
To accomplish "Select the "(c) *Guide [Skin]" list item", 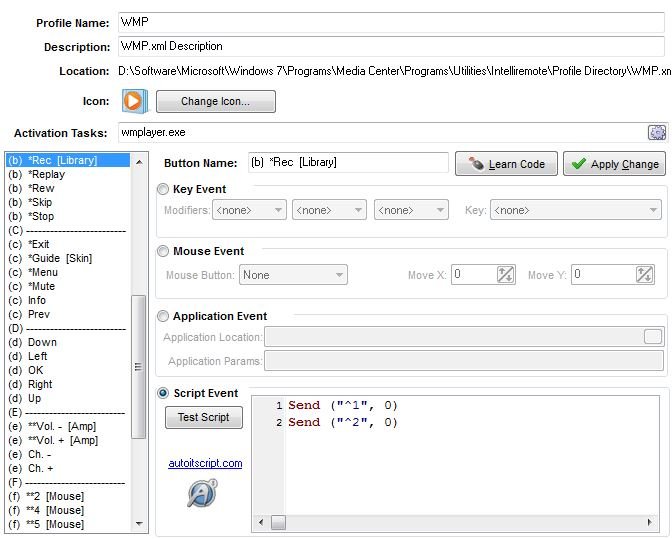I will tap(68, 258).
